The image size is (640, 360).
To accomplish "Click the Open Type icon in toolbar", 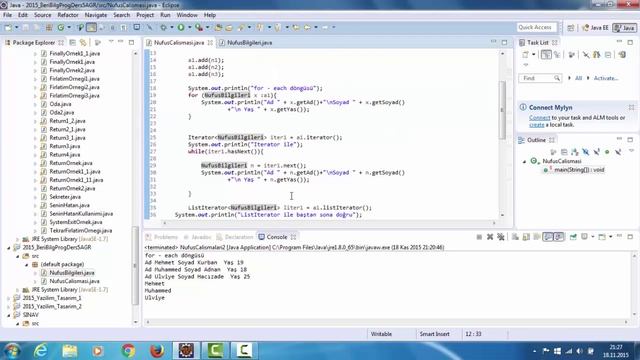I will click(x=218, y=27).
